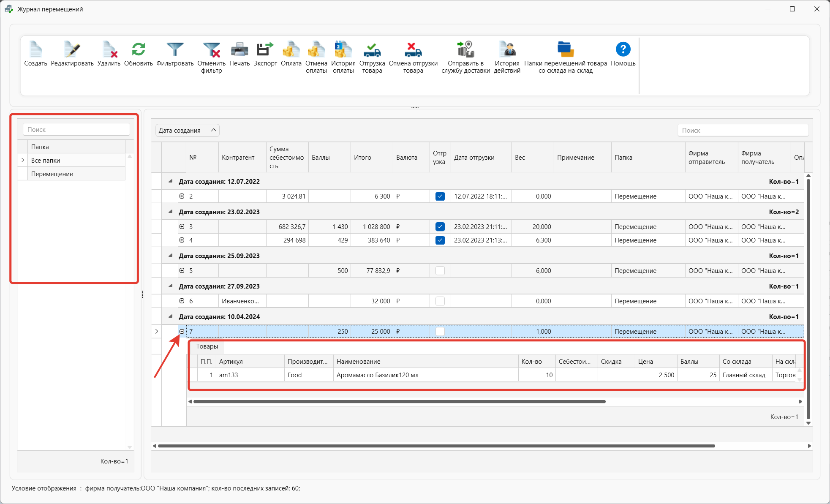The width and height of the screenshot is (830, 504).
Task: Sort by Контрагент column header
Action: pyautogui.click(x=242, y=157)
